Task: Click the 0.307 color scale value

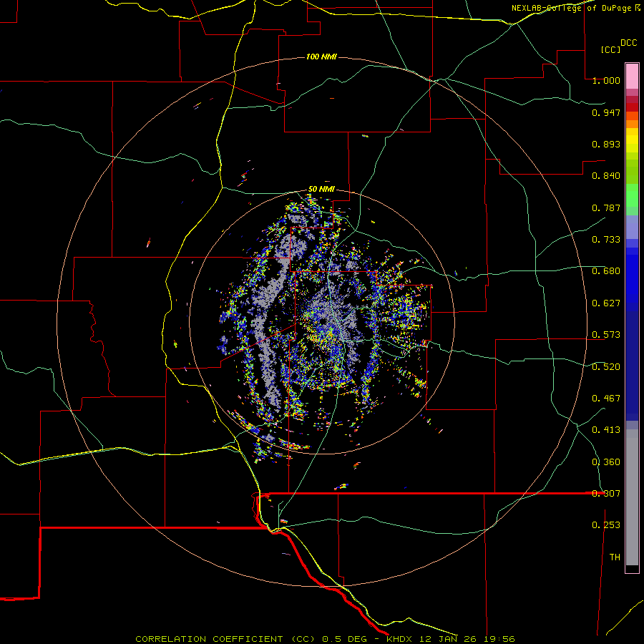Action: pyautogui.click(x=606, y=494)
